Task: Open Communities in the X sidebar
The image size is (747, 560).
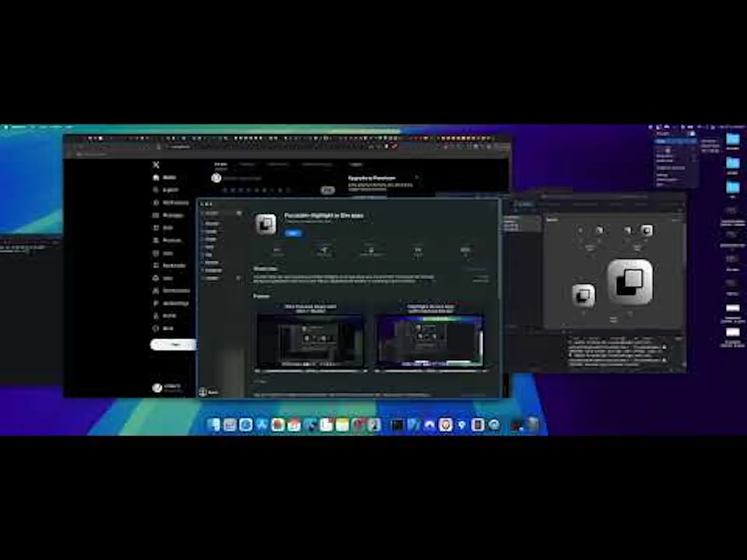Action: (x=171, y=291)
